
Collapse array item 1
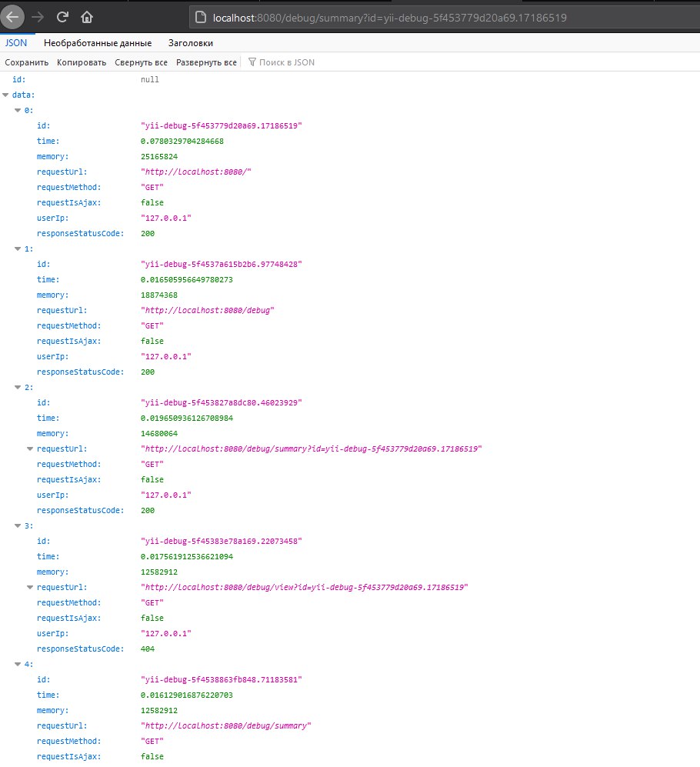coord(18,249)
